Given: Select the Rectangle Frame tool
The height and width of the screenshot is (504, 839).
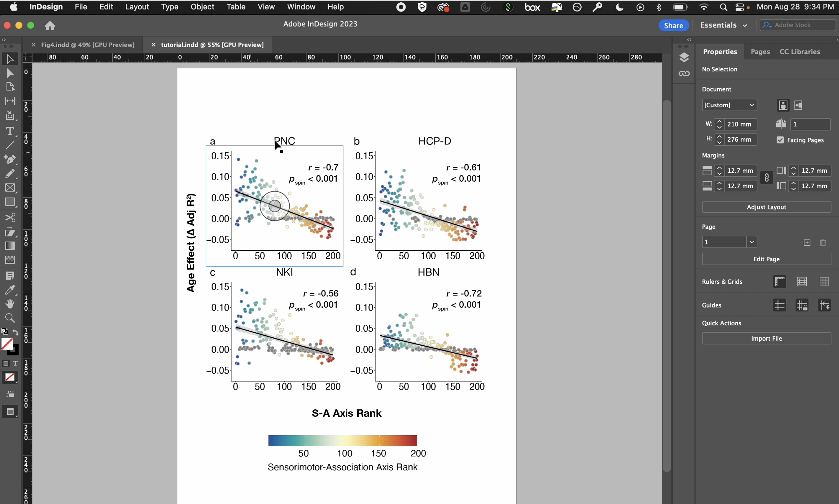Looking at the screenshot, I should [x=10, y=188].
